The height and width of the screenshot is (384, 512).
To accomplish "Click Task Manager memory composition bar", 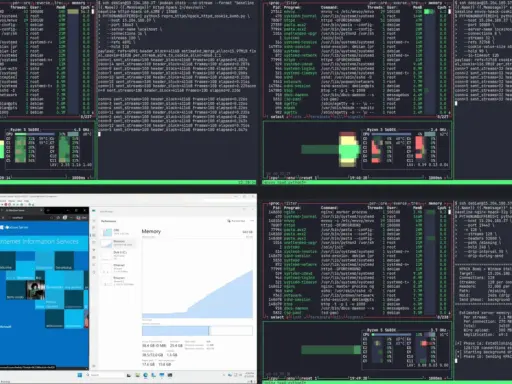I will tap(197, 331).
